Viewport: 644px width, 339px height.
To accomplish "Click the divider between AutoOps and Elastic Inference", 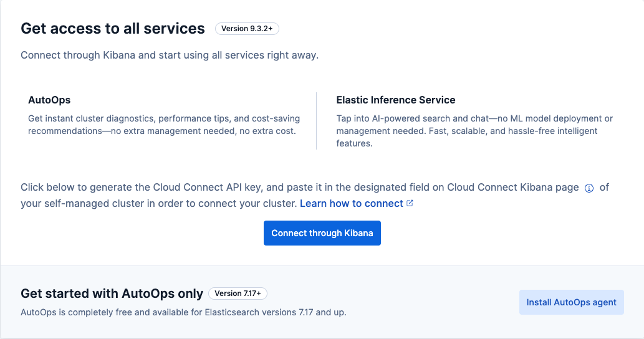I will [316, 121].
